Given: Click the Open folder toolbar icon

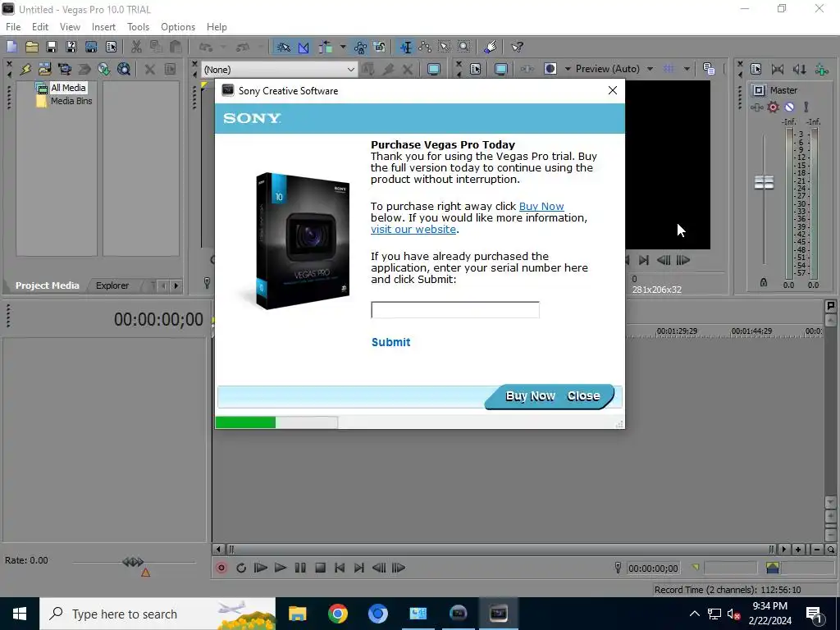Looking at the screenshot, I should click(x=32, y=47).
